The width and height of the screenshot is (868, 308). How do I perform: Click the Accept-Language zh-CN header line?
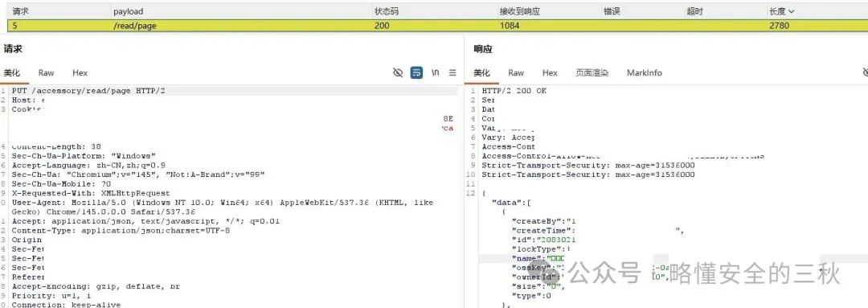(x=88, y=165)
